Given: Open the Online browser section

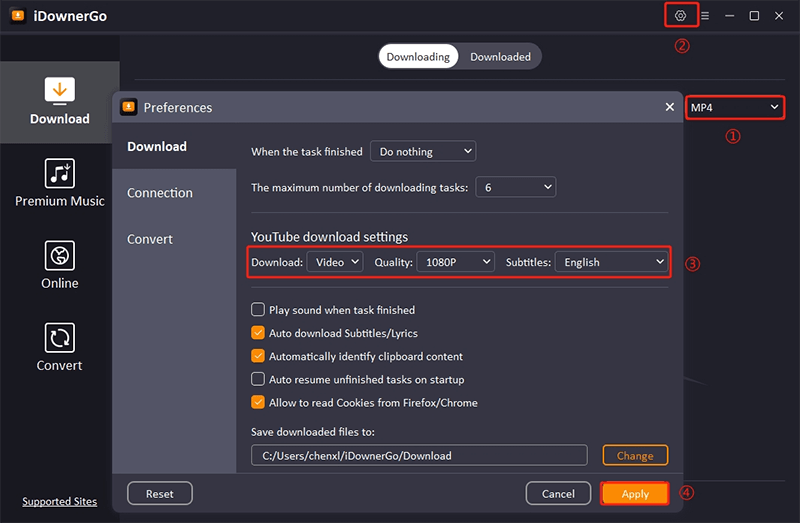Looking at the screenshot, I should pyautogui.click(x=60, y=265).
